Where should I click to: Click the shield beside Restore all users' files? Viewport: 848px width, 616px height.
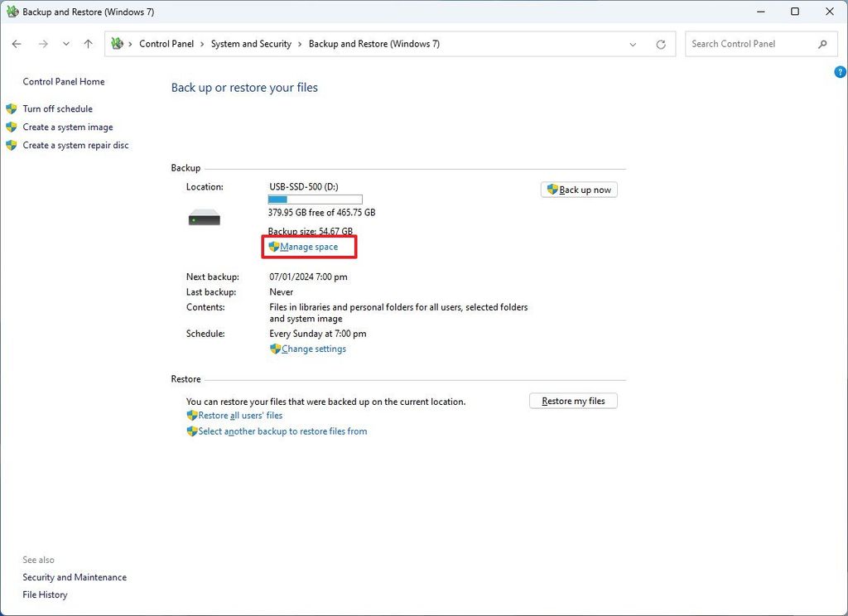pos(192,415)
